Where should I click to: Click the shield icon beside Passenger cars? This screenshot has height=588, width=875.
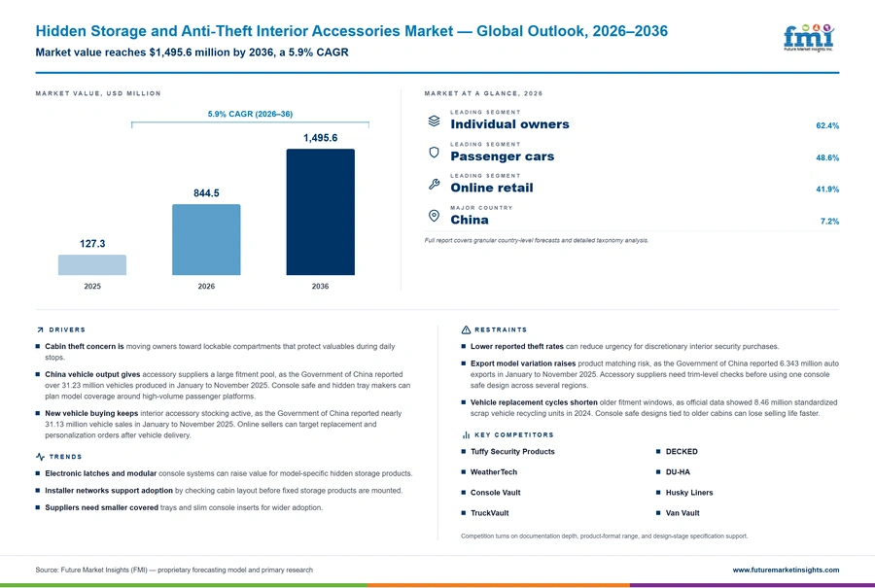[435, 153]
